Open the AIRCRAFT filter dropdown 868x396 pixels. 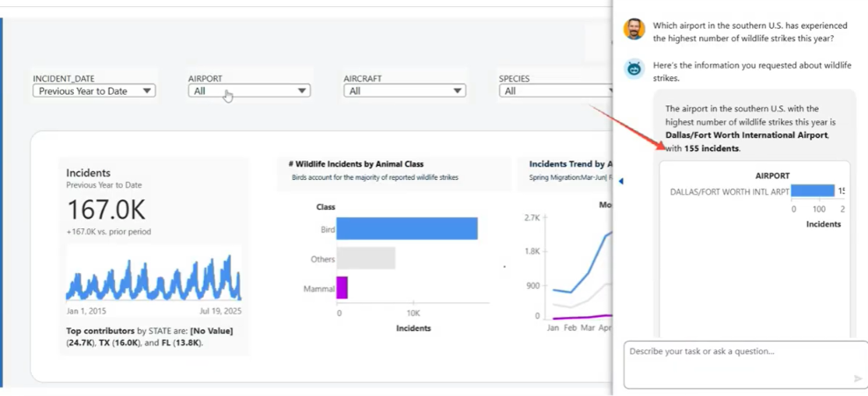(x=405, y=91)
